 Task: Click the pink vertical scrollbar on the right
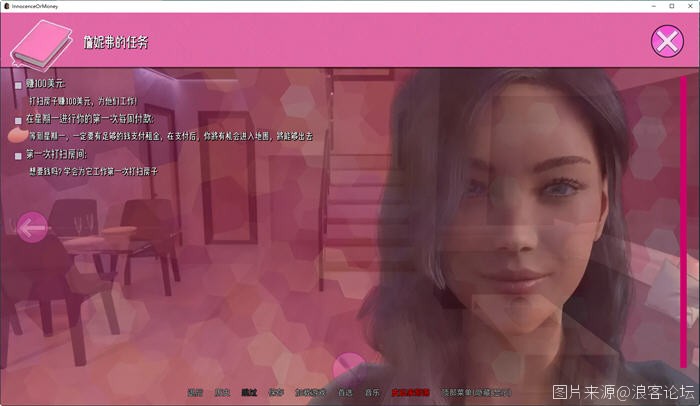tap(683, 222)
